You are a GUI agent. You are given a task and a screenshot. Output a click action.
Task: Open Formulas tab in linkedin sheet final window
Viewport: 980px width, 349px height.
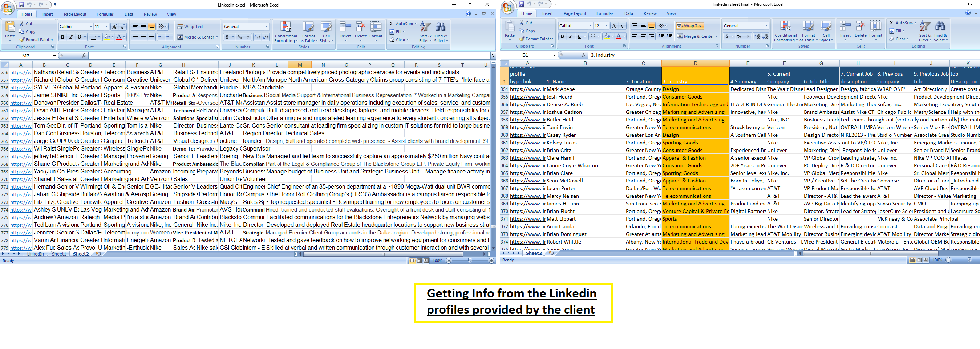[x=605, y=13]
